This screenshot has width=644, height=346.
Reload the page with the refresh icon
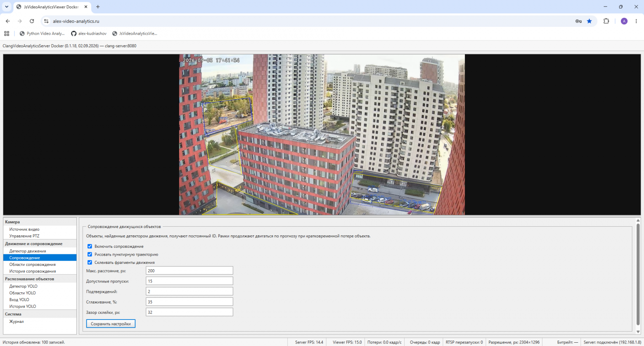click(32, 21)
